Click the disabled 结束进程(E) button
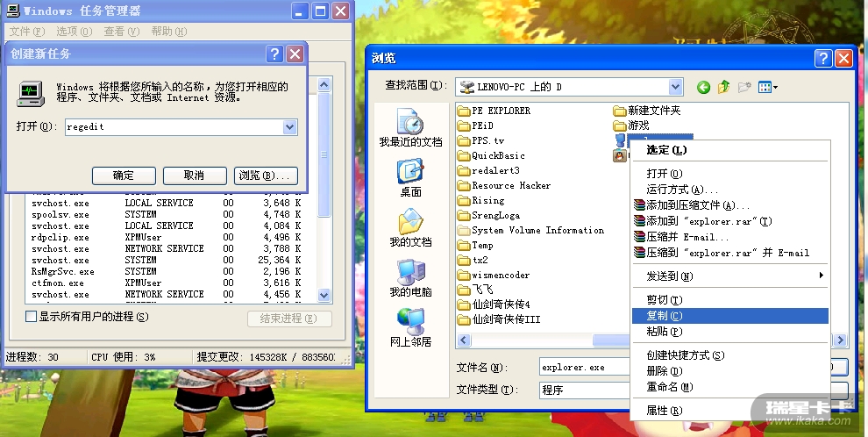Screen dimensions: 868x437 coord(289,319)
